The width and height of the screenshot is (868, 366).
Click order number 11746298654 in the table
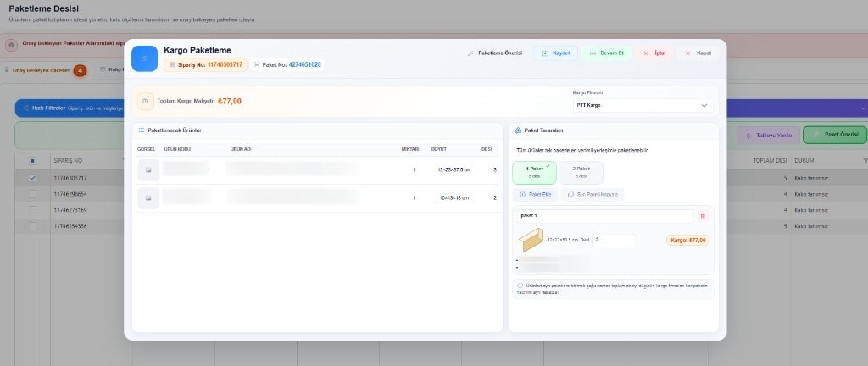(x=70, y=194)
